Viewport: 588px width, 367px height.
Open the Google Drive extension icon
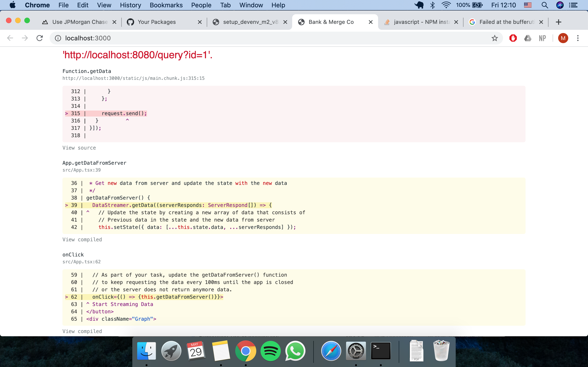click(528, 38)
